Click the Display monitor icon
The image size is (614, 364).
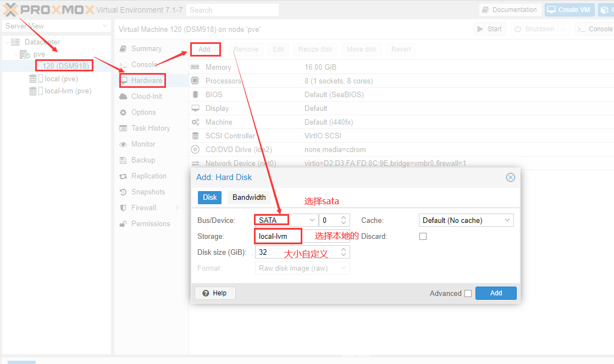pos(195,108)
